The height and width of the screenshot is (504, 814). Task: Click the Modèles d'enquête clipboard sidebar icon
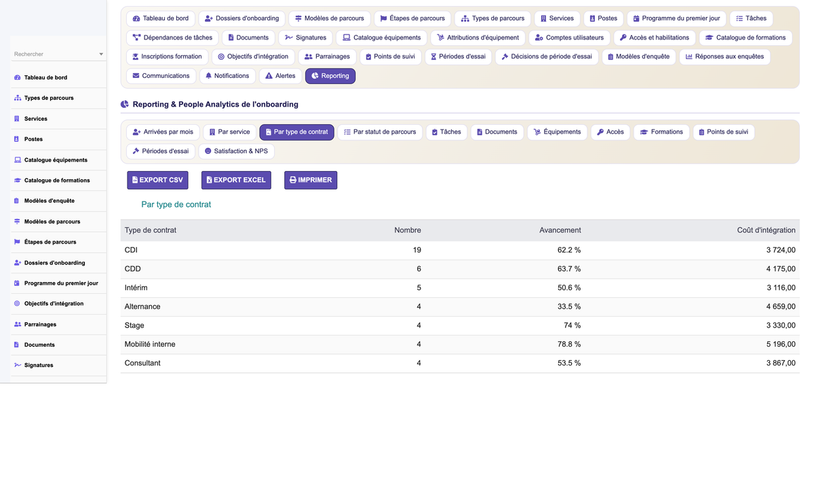17,201
